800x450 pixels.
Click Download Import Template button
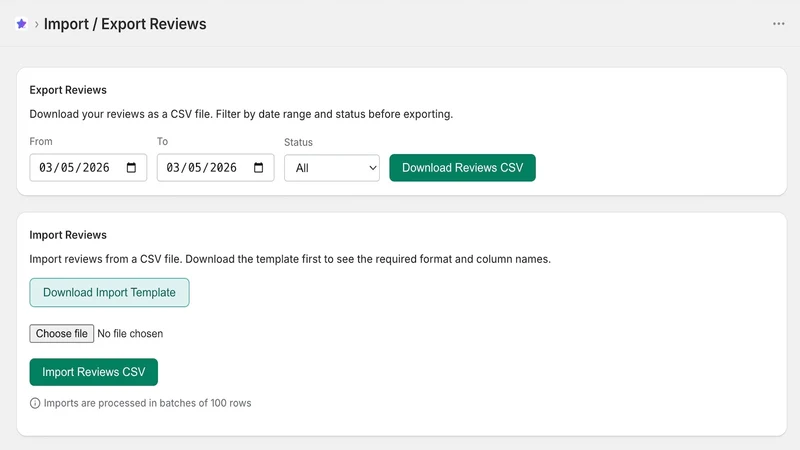click(x=109, y=292)
